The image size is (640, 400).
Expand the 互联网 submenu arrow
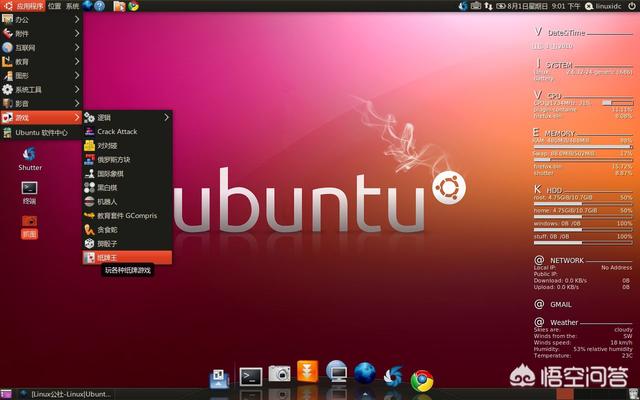[x=77, y=47]
